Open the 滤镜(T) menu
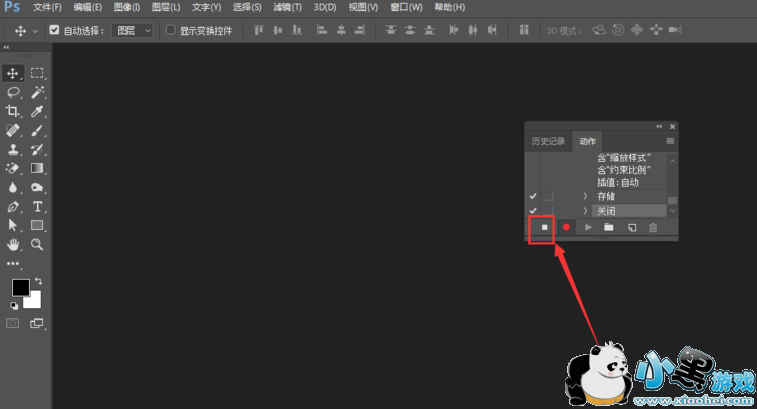 coord(287,7)
